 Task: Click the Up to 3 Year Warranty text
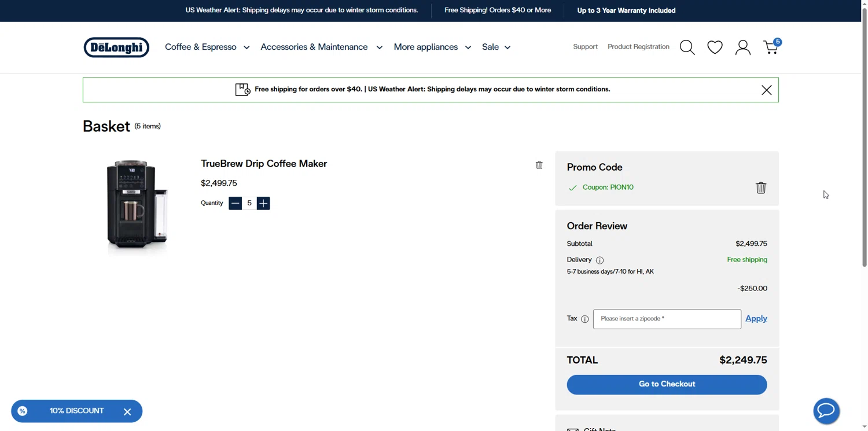626,10
